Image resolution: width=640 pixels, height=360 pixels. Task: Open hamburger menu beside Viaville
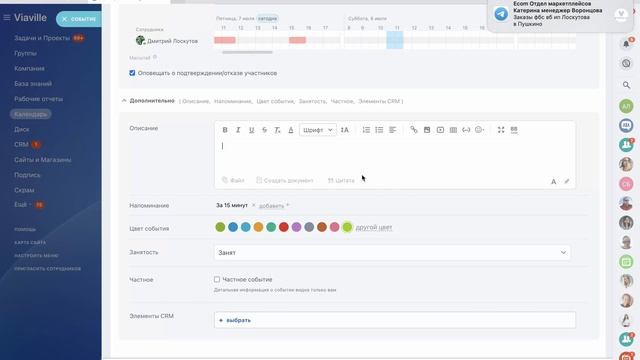pos(7,18)
